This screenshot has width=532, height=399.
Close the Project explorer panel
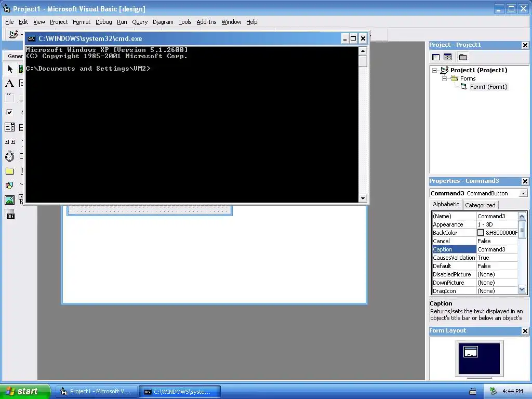pos(525,45)
